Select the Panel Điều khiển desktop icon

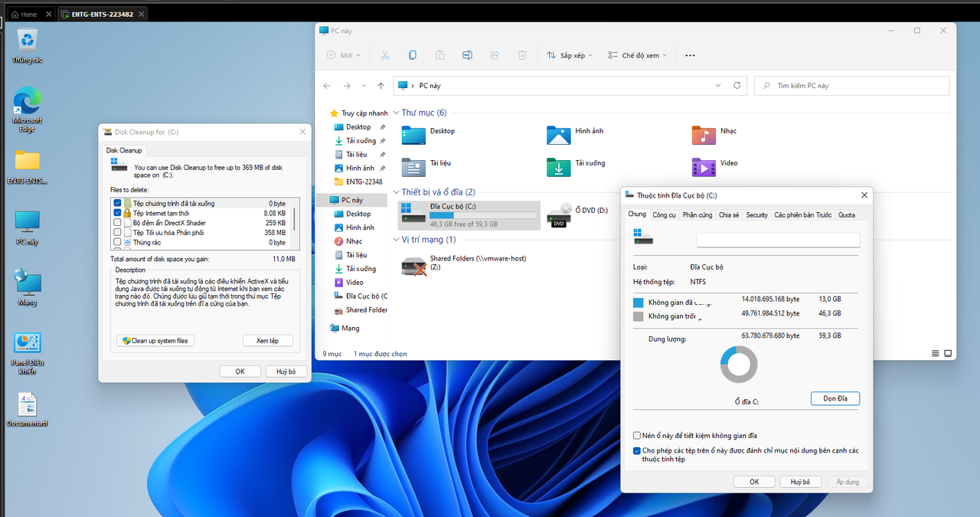(27, 354)
